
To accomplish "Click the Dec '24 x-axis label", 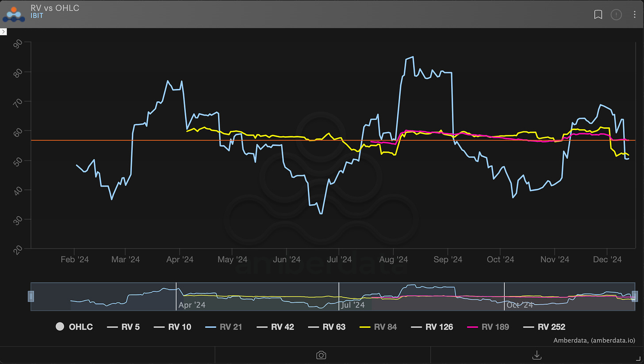I will pos(607,260).
